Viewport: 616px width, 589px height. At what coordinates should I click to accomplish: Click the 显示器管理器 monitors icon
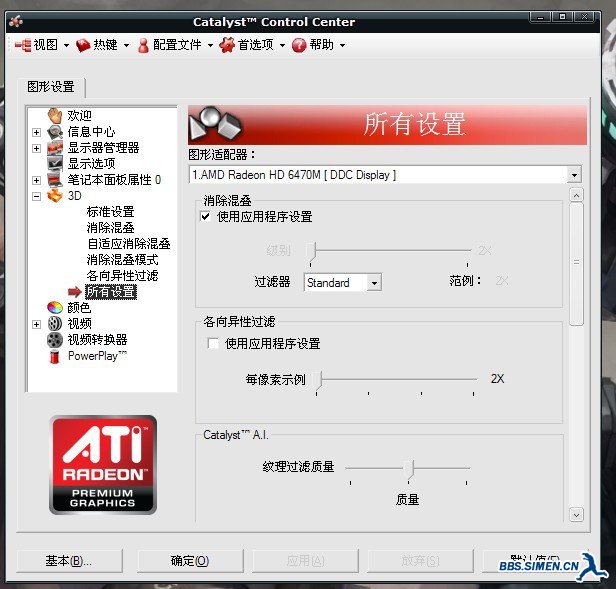click(55, 148)
